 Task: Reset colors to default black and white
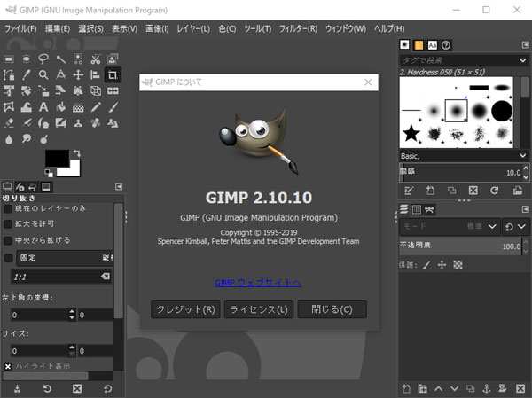[x=49, y=173]
